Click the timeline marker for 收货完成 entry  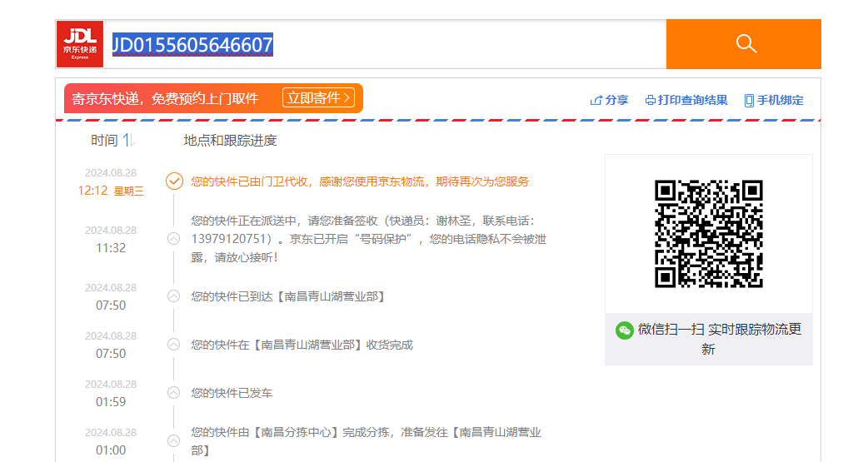coord(174,344)
